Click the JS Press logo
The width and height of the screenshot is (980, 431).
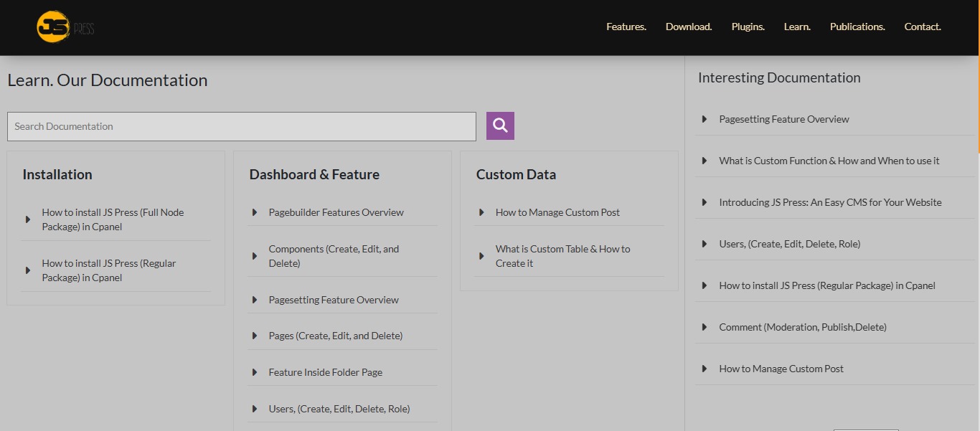65,27
